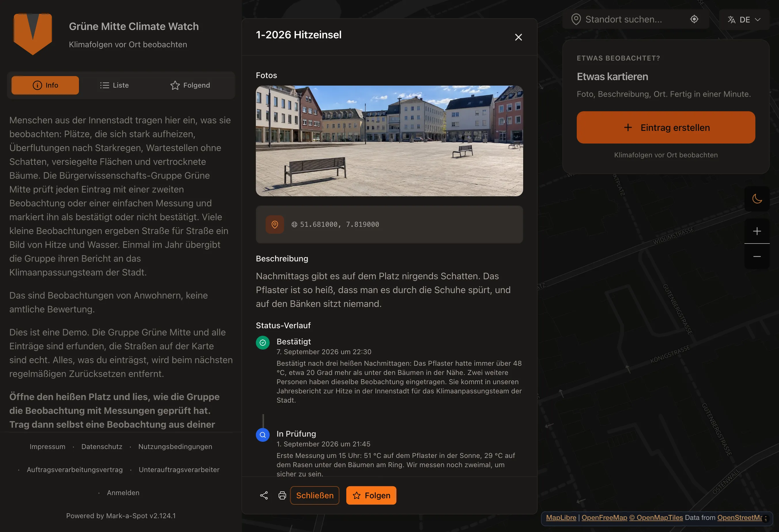779x532 pixels.
Task: Select the Info tab
Action: pyautogui.click(x=45, y=85)
